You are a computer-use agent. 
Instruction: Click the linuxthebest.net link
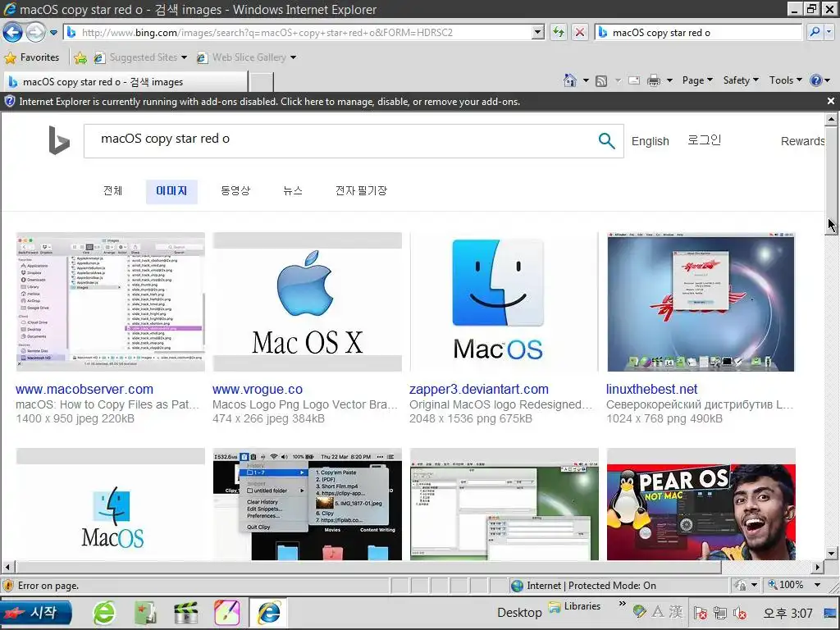(x=652, y=390)
